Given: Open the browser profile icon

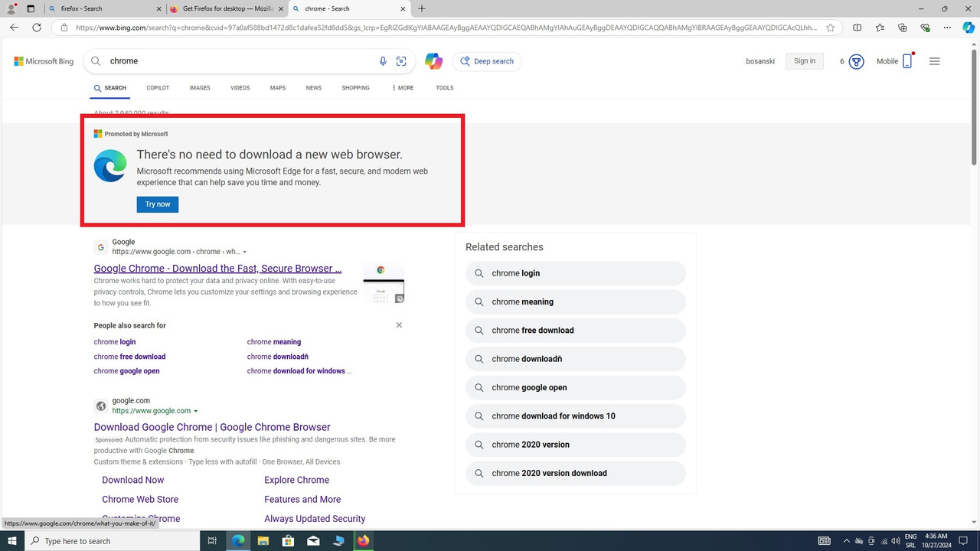Looking at the screenshot, I should [11, 8].
